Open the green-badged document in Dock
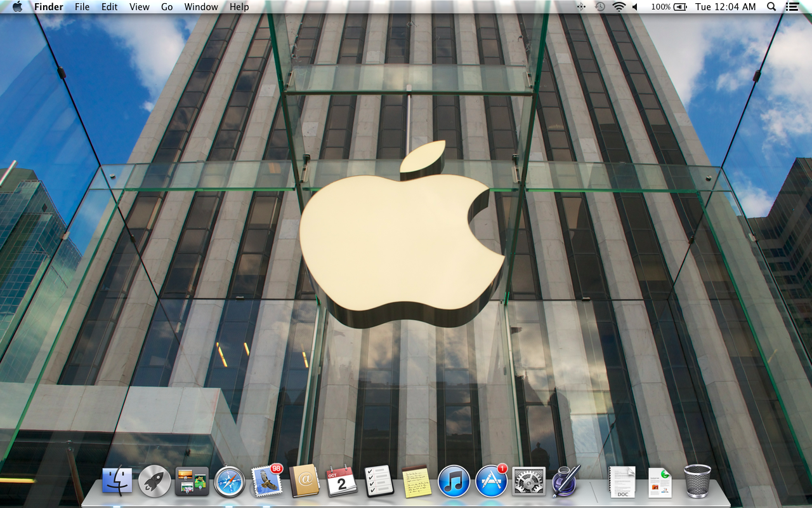Screen dimensions: 812x508 click(660, 483)
